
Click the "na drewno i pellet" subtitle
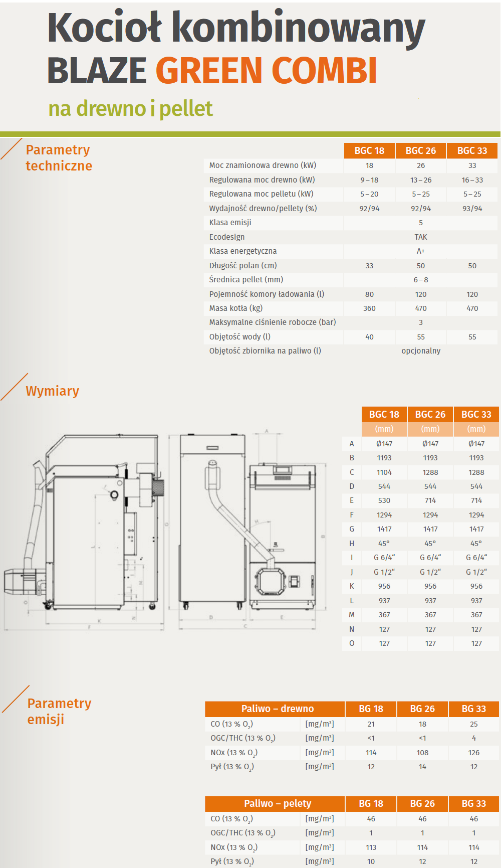131,108
